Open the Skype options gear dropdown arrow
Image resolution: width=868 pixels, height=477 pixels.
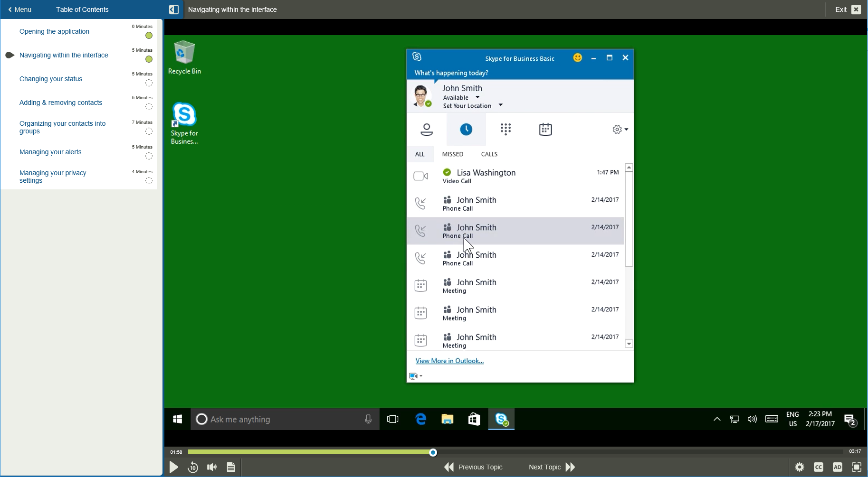tap(626, 129)
